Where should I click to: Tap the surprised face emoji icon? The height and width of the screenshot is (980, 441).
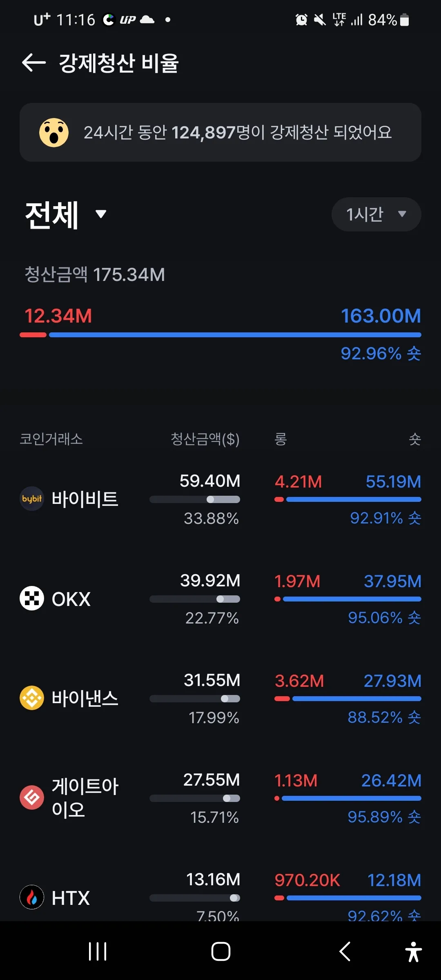[54, 133]
